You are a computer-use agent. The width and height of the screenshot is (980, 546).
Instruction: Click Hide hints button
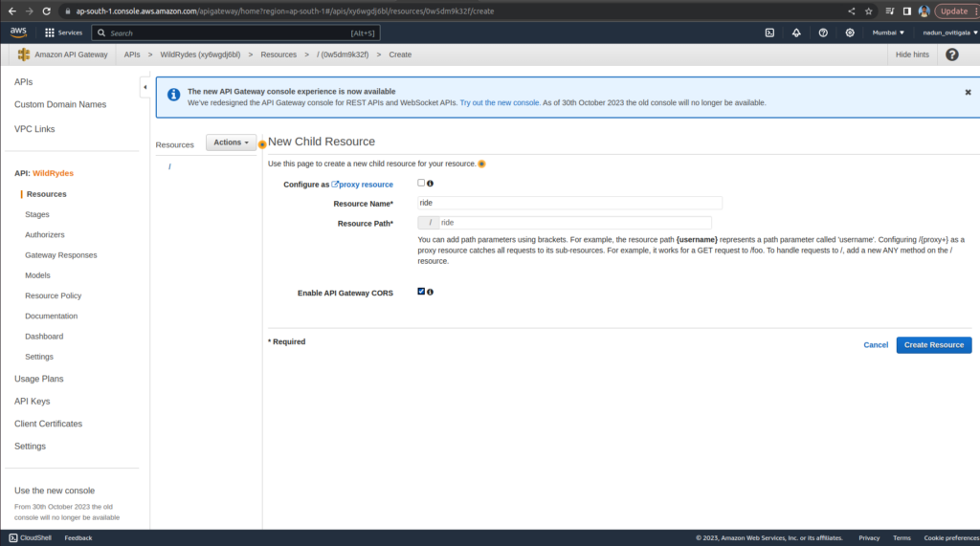[x=912, y=55]
